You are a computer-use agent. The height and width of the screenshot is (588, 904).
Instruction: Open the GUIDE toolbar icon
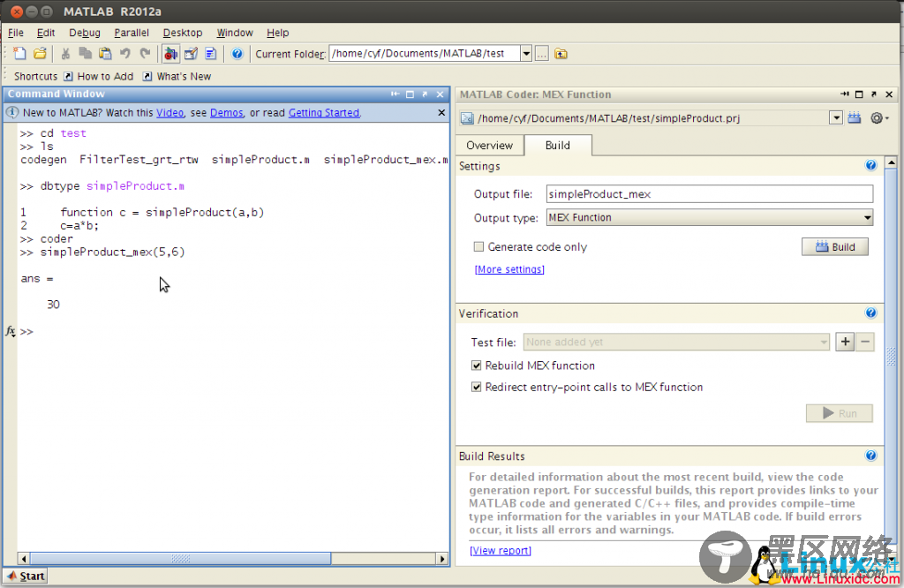click(191, 54)
